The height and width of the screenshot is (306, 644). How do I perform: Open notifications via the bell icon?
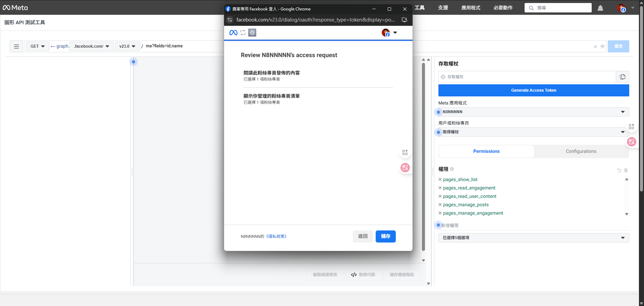point(600,8)
